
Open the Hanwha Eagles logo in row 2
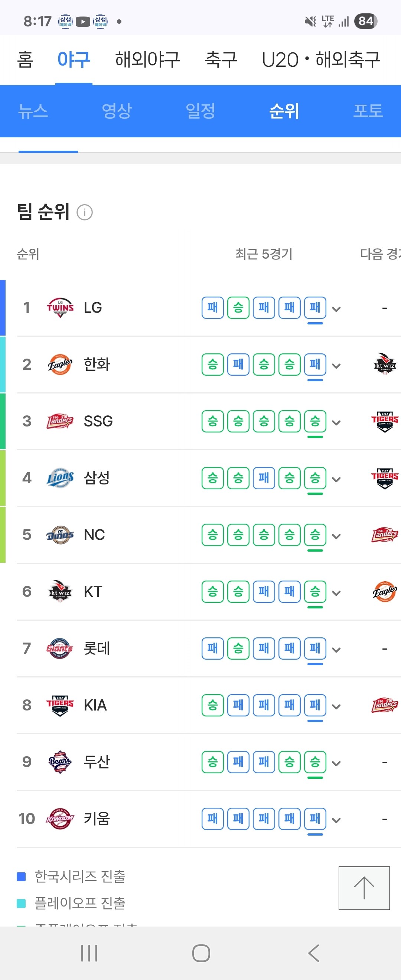[60, 365]
